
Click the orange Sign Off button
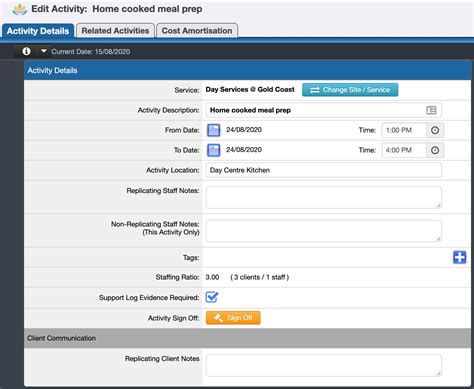233,318
